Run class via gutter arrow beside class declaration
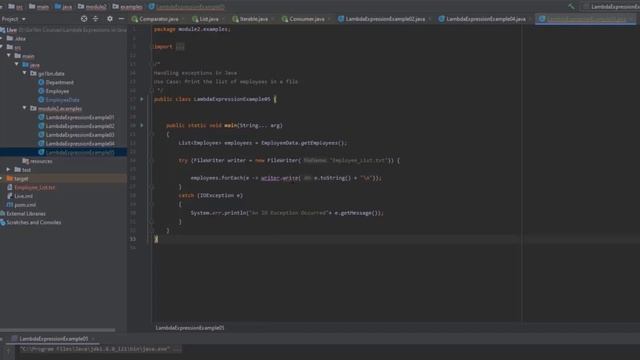 coord(142,99)
